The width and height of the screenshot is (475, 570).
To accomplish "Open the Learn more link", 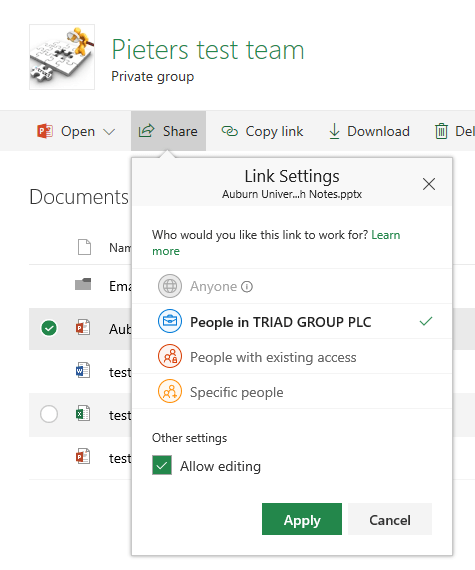I will click(386, 235).
